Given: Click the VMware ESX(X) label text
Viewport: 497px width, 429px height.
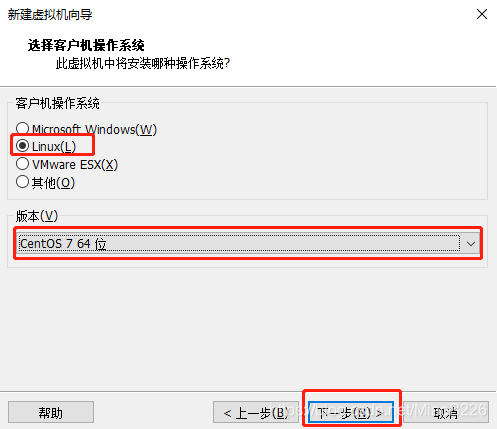Looking at the screenshot, I should pyautogui.click(x=75, y=165).
